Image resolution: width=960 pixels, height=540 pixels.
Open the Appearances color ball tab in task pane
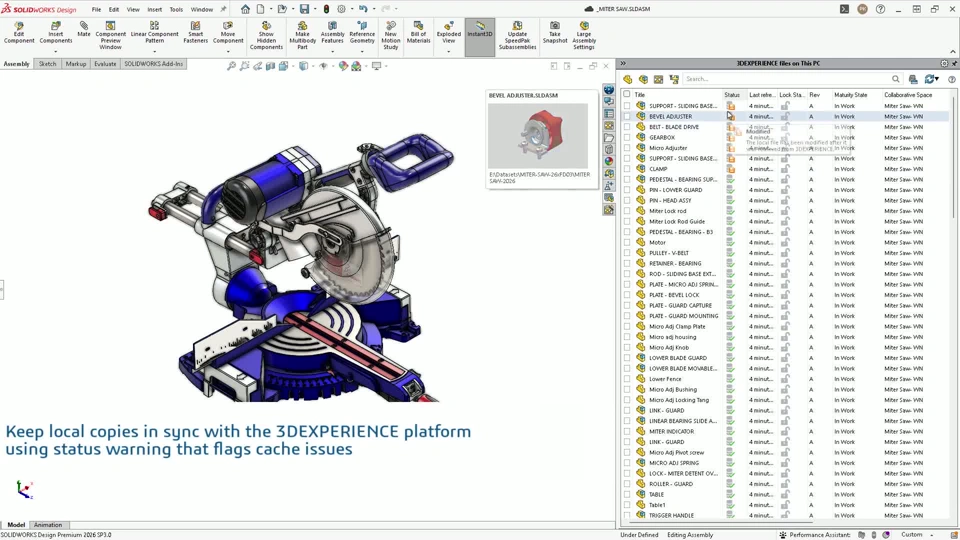point(609,162)
